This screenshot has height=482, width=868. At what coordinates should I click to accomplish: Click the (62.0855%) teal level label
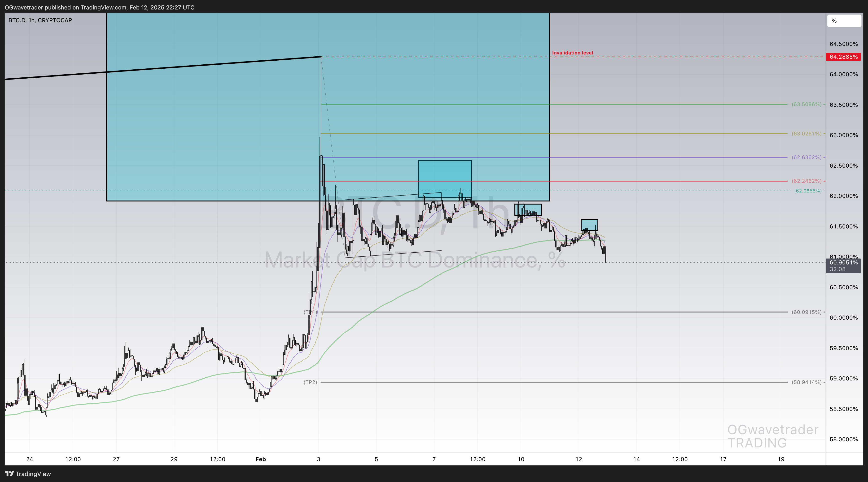point(808,191)
